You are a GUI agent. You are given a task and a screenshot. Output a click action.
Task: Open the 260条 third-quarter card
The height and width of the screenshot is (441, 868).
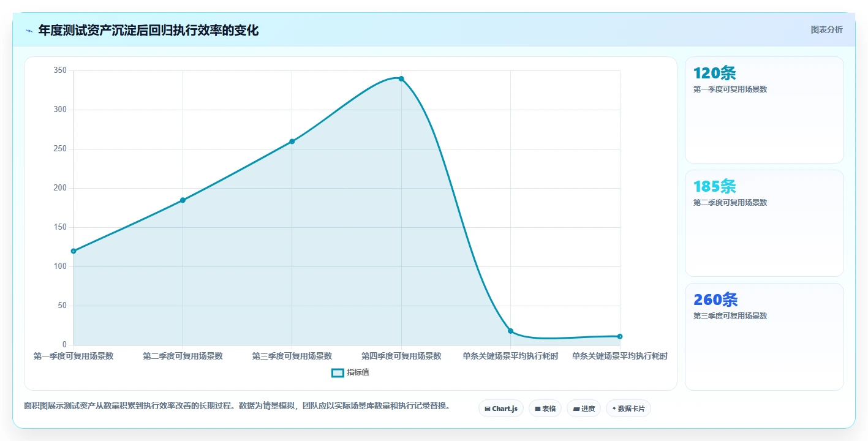click(x=764, y=336)
